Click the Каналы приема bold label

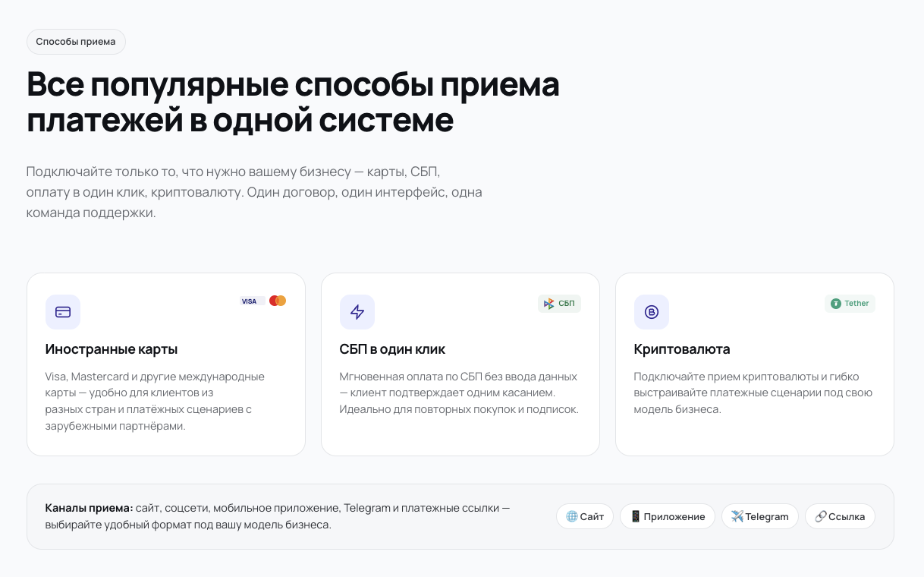point(89,508)
